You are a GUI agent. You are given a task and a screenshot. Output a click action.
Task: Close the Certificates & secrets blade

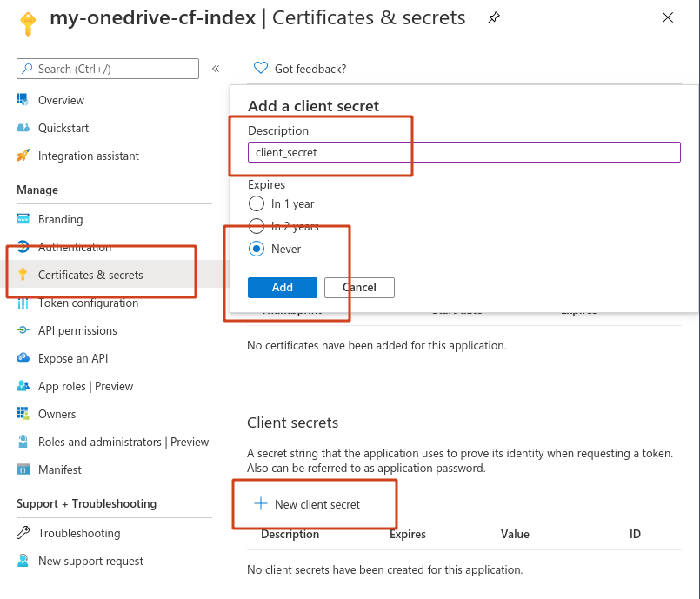(x=668, y=17)
